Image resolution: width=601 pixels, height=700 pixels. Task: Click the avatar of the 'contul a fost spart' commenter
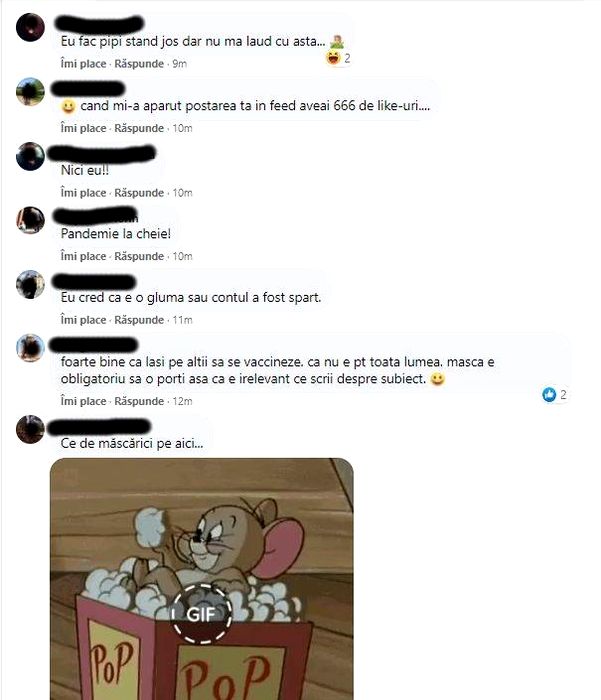30,284
